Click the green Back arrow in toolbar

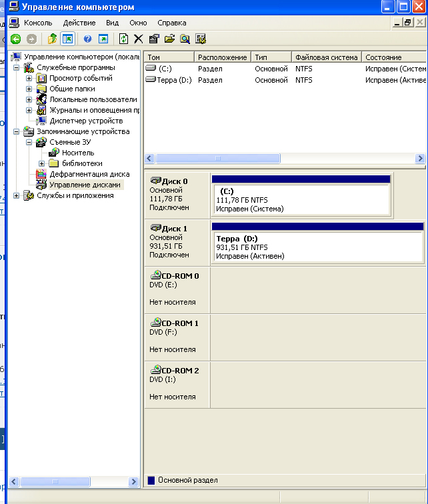pyautogui.click(x=15, y=39)
